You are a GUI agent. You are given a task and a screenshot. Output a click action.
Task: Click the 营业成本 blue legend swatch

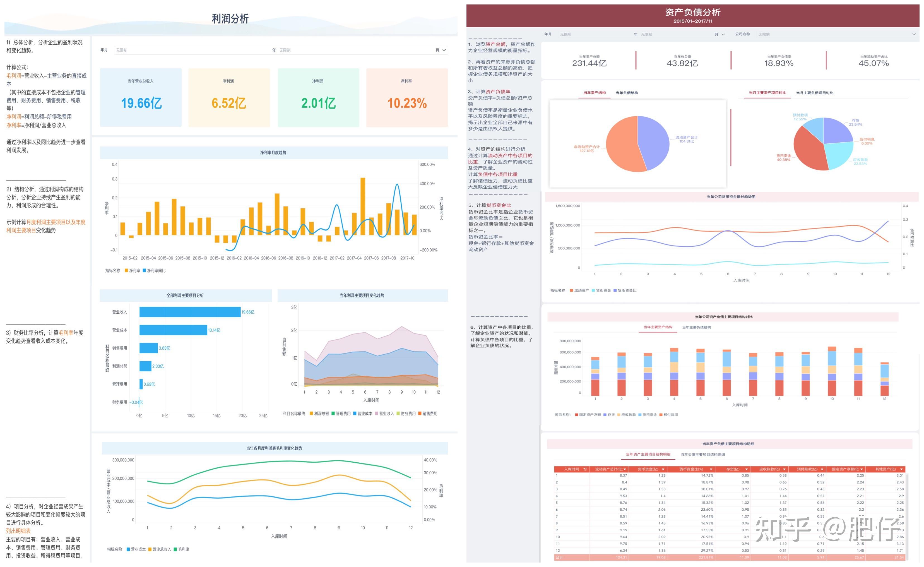(128, 549)
